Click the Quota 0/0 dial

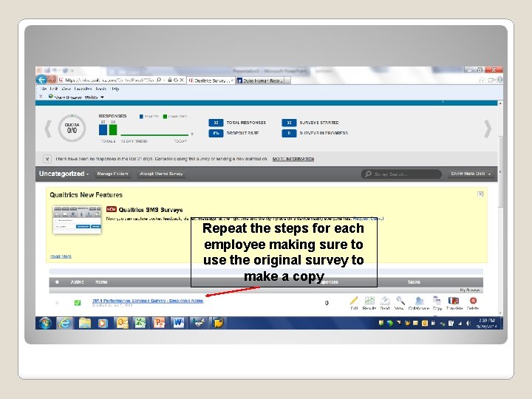tap(72, 129)
